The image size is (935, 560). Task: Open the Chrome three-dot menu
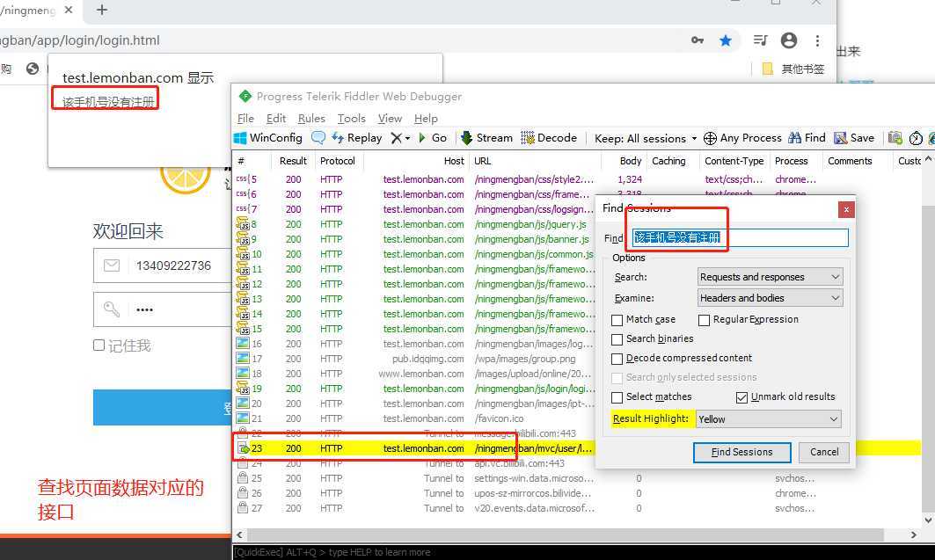click(817, 40)
